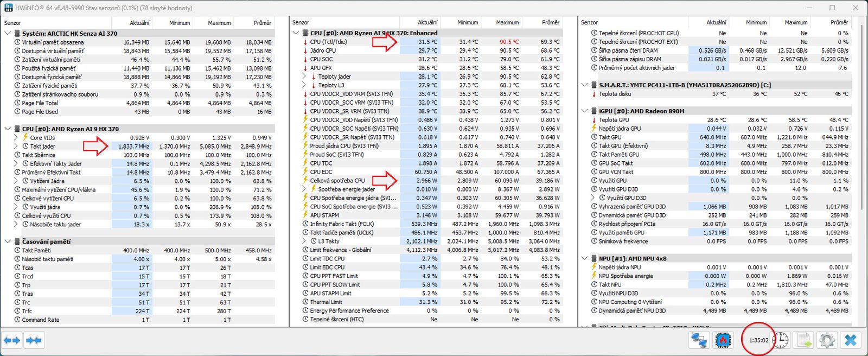Screen dimensions: 868x356
Task: Collapse the CPU [#0] Enhanced sensor group
Action: [x=296, y=33]
